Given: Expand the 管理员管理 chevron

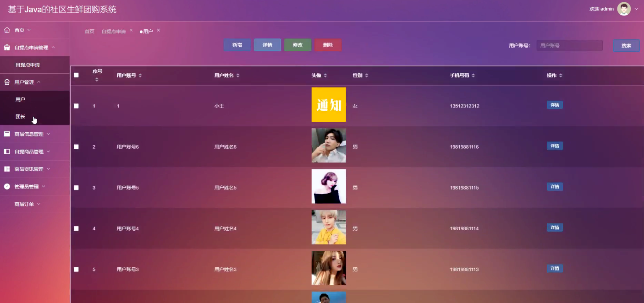Looking at the screenshot, I should point(44,186).
